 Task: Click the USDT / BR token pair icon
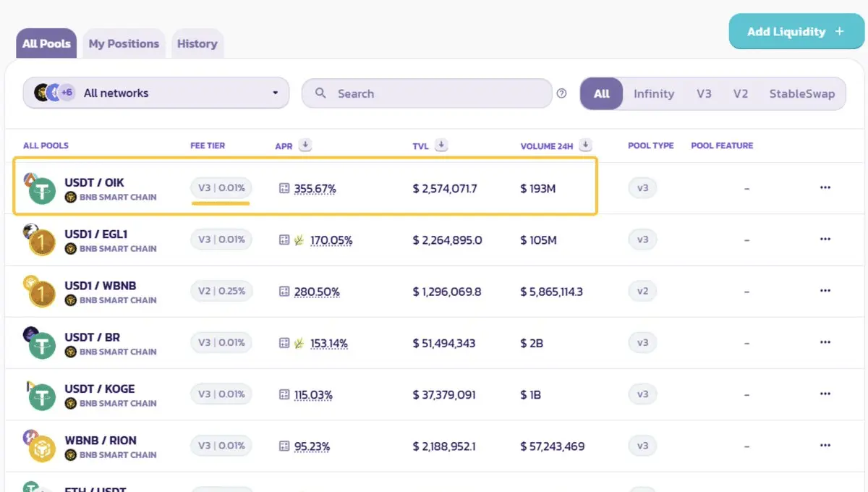click(x=40, y=342)
